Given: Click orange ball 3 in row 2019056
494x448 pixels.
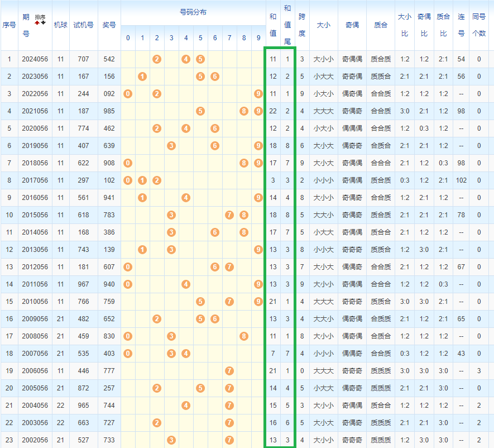Looking at the screenshot, I should tap(171, 146).
